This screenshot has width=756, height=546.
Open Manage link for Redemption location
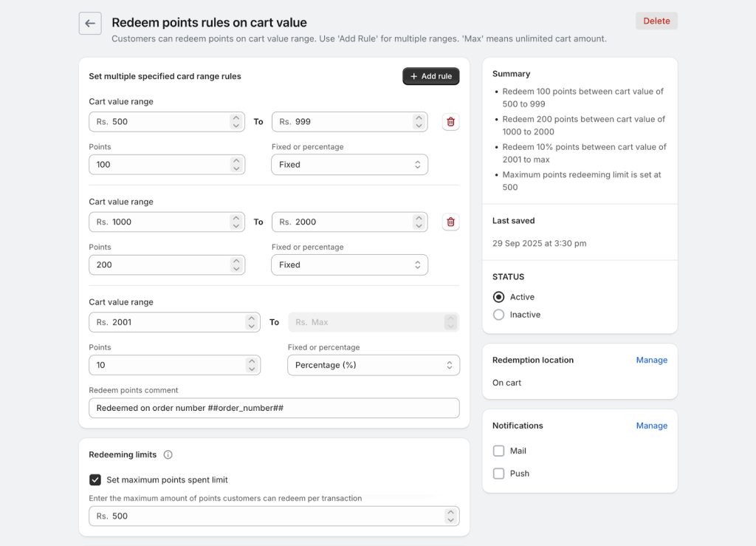point(651,361)
